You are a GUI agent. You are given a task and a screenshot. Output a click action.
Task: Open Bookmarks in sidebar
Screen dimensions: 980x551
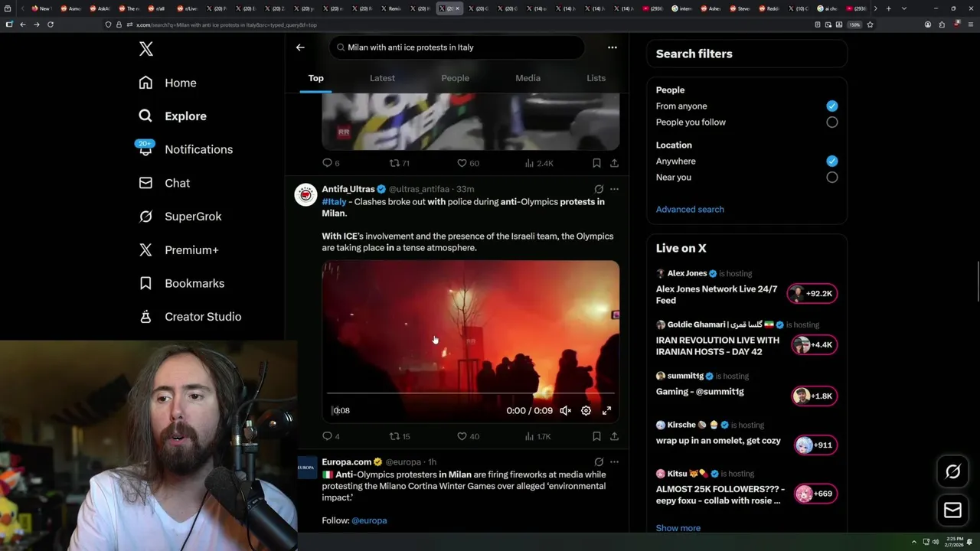click(x=181, y=283)
